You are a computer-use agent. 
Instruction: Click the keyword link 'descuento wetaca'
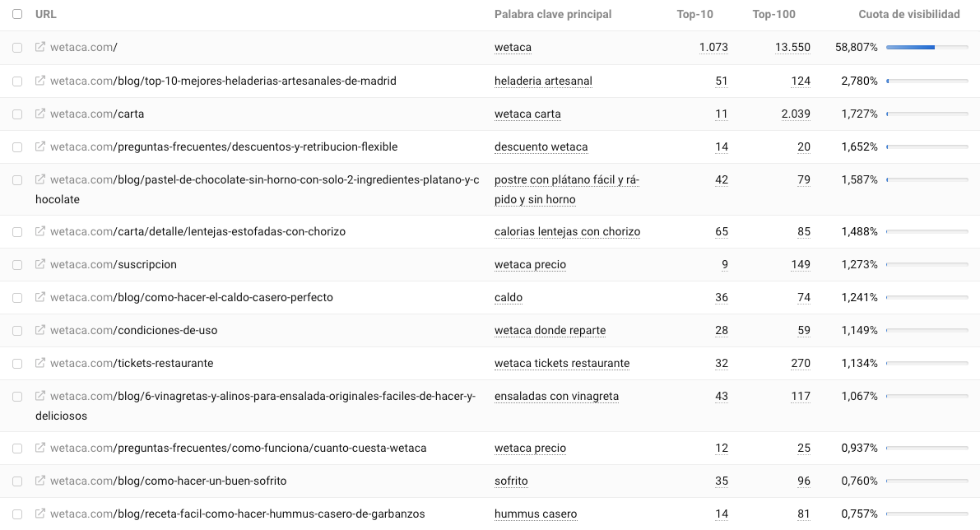541,146
